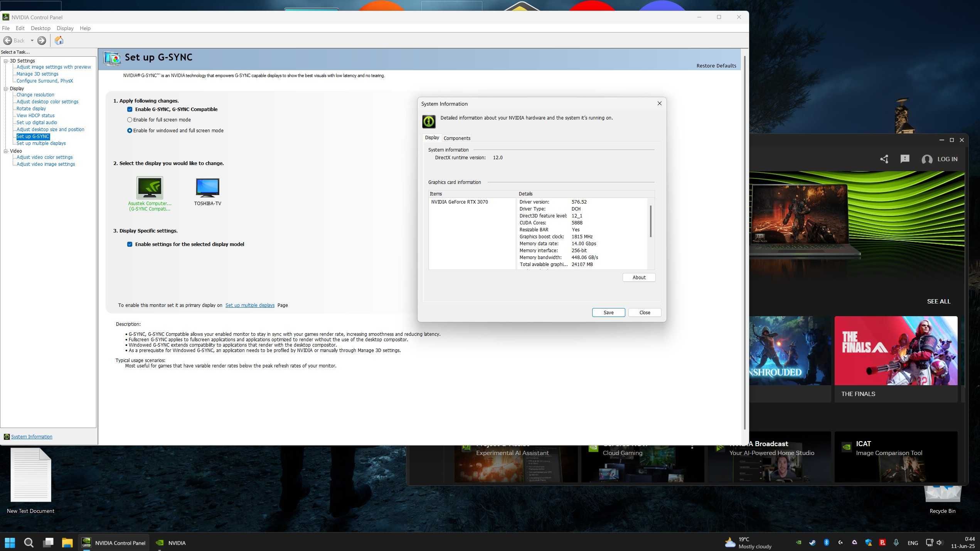
Task: Click the details list vertical scrollbar
Action: coord(650,222)
